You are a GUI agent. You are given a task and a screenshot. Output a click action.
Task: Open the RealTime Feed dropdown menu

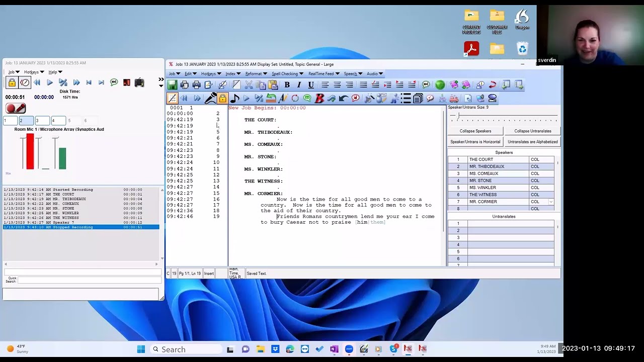323,74
